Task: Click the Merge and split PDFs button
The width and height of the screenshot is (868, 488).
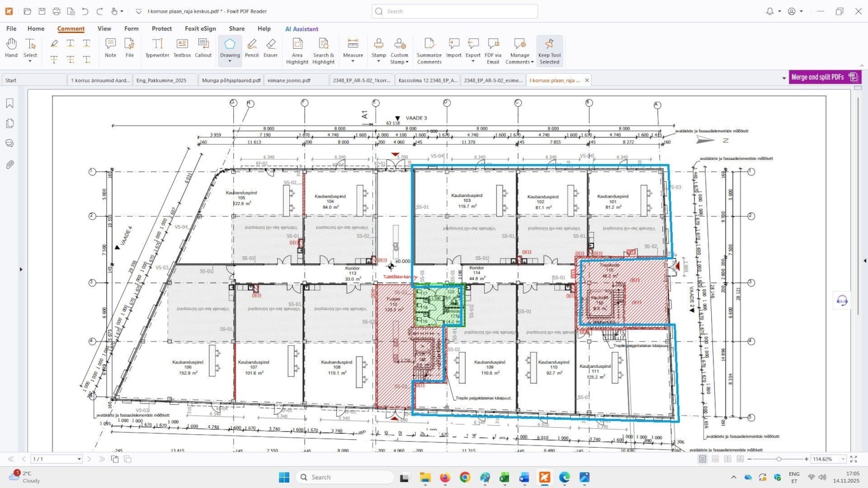Action: coord(817,77)
